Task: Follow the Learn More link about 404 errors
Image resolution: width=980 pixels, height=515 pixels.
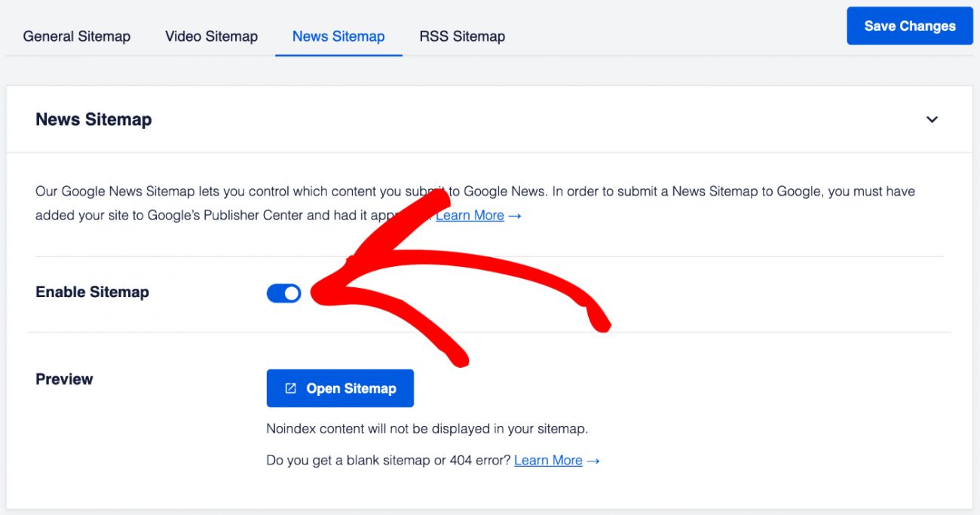Action: coord(548,460)
